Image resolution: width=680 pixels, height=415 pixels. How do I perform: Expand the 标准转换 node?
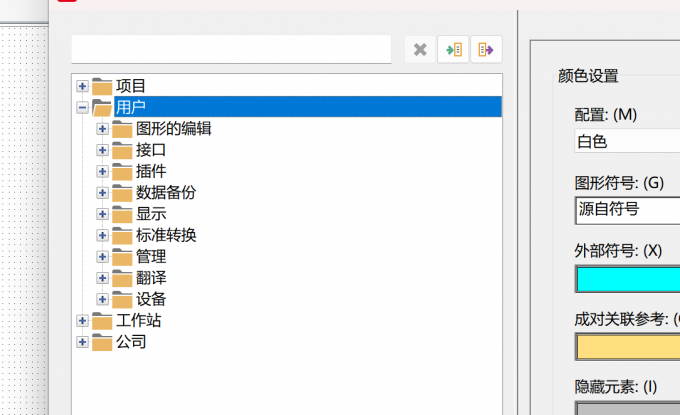(102, 235)
